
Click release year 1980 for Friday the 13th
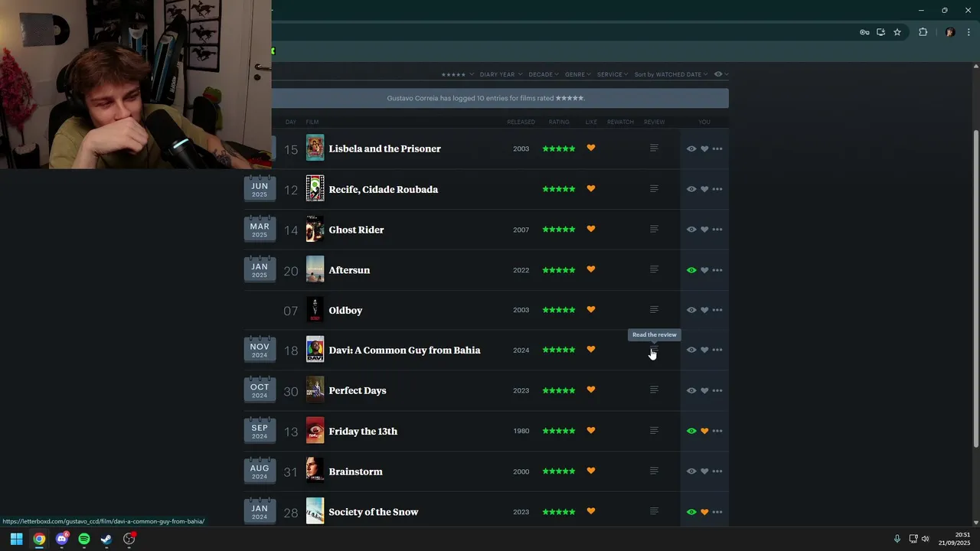[521, 431]
